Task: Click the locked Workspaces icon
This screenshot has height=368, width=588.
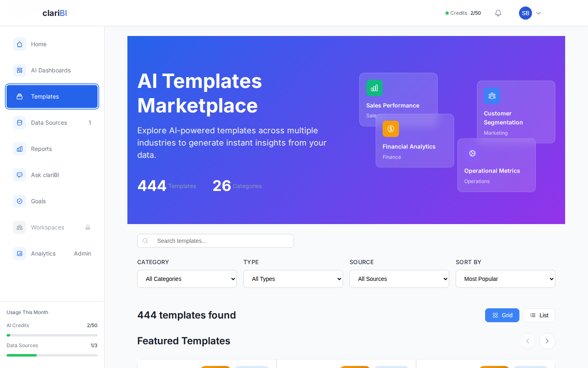Action: coord(20,227)
